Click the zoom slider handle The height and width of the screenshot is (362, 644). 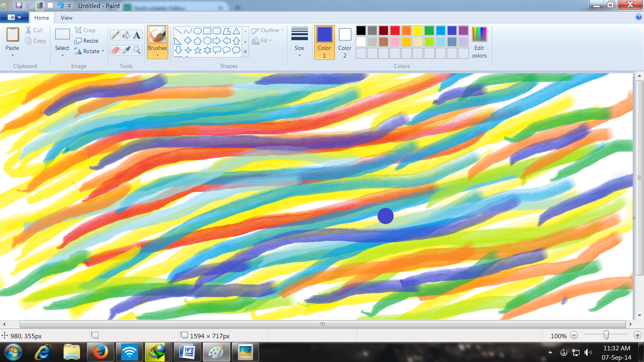[606, 335]
